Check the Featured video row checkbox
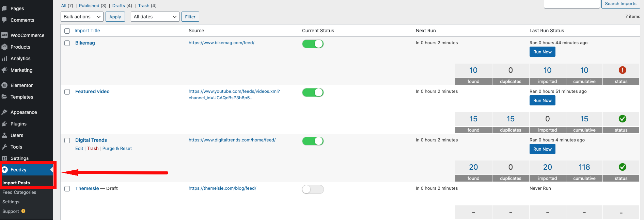The image size is (644, 220). pyautogui.click(x=67, y=92)
